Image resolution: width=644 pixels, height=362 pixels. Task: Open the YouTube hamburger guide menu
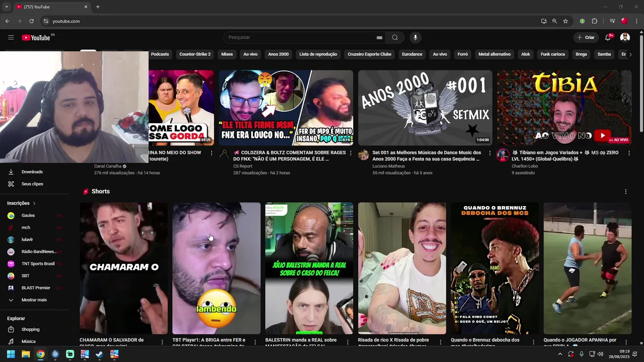pos(11,38)
